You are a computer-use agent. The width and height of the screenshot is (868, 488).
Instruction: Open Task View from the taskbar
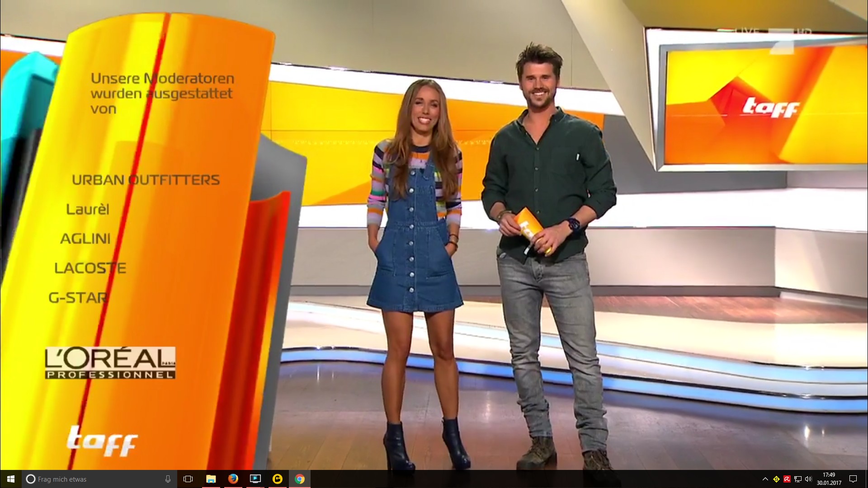(x=188, y=479)
